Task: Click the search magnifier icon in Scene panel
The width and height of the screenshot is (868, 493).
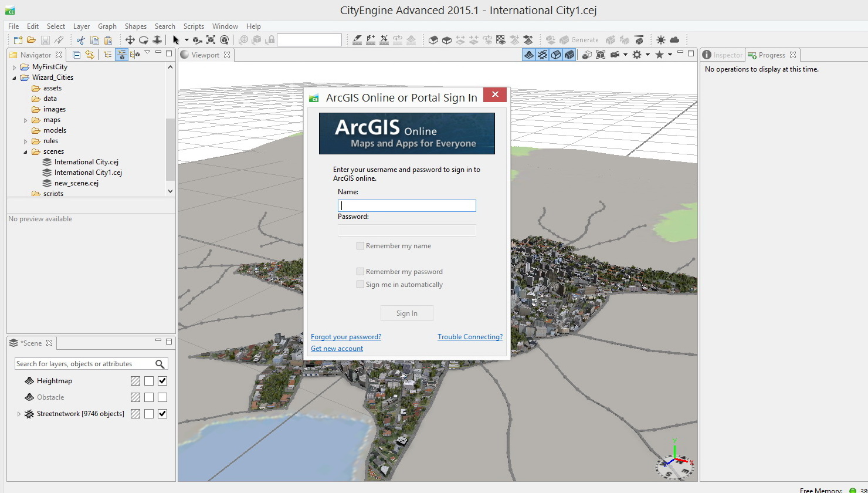Action: (160, 364)
